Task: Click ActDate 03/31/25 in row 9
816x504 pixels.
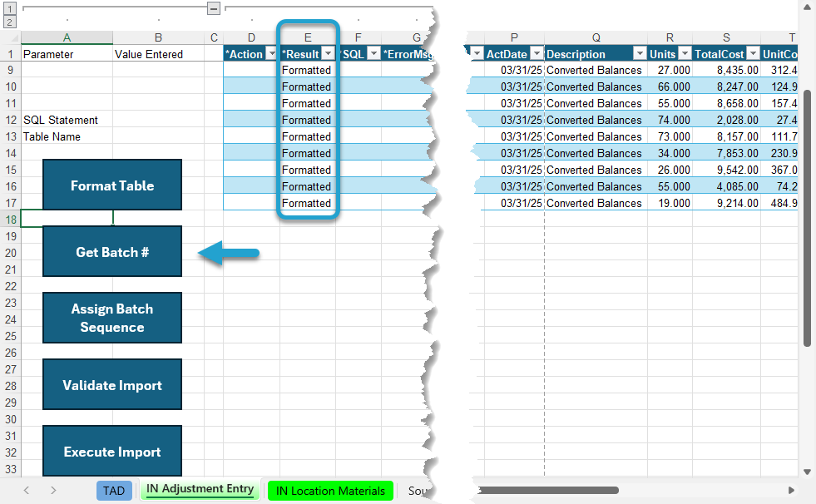Action: tap(514, 70)
